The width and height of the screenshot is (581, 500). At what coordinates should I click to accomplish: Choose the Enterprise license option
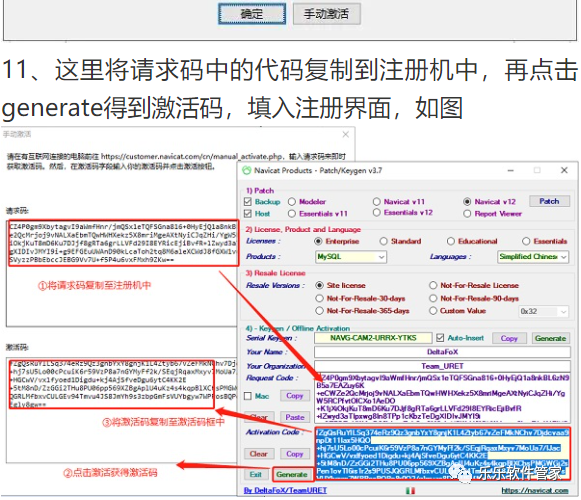[318, 241]
